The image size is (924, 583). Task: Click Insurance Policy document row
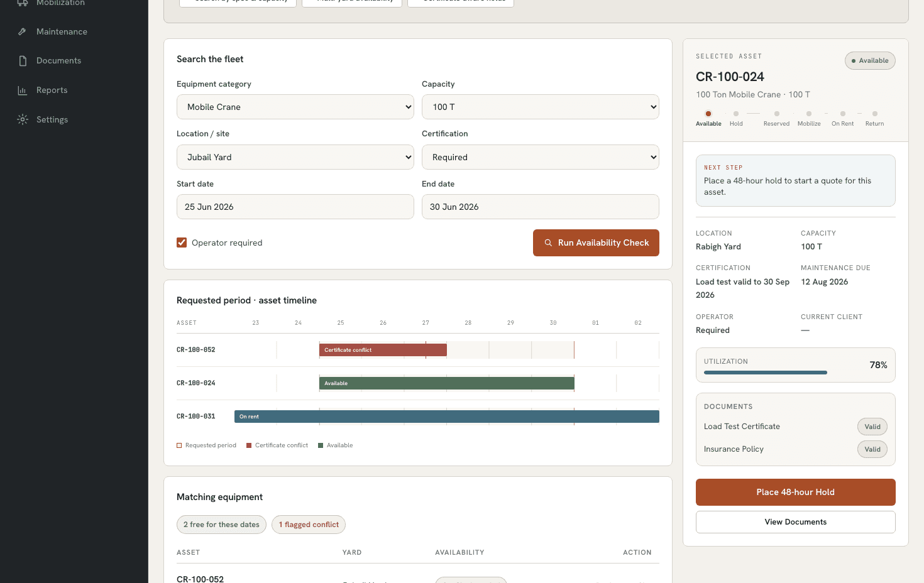click(795, 449)
